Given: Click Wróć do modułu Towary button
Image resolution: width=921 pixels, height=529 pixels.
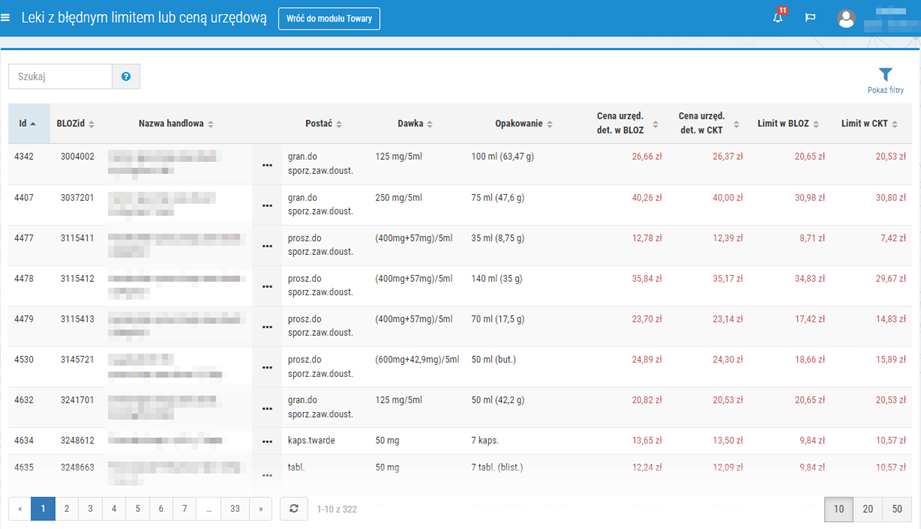Looking at the screenshot, I should coord(329,18).
